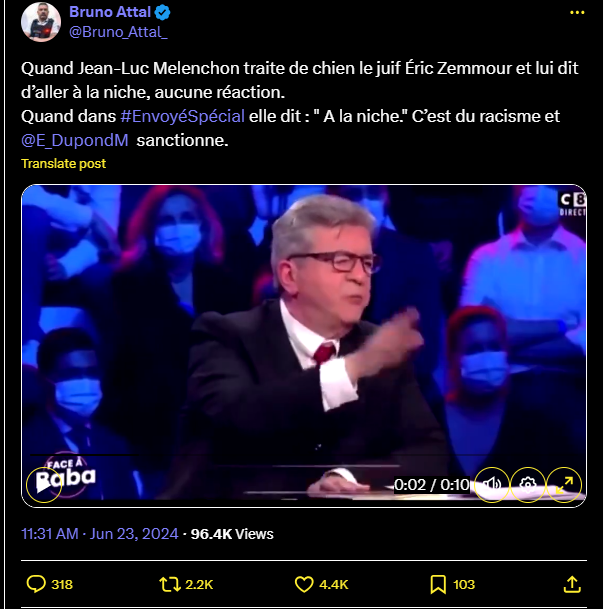The width and height of the screenshot is (604, 609).
Task: Expand the video to fullscreen
Action: pyautogui.click(x=564, y=484)
